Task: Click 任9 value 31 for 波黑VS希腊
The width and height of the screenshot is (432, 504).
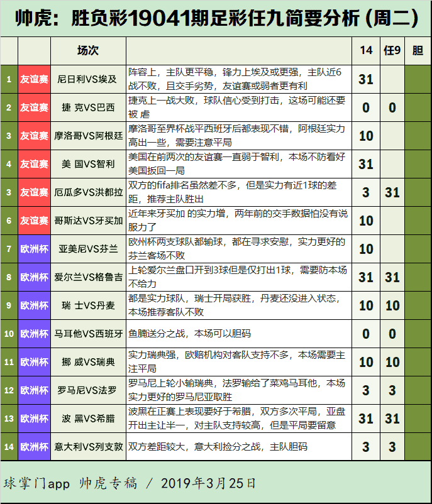Action: click(x=392, y=419)
